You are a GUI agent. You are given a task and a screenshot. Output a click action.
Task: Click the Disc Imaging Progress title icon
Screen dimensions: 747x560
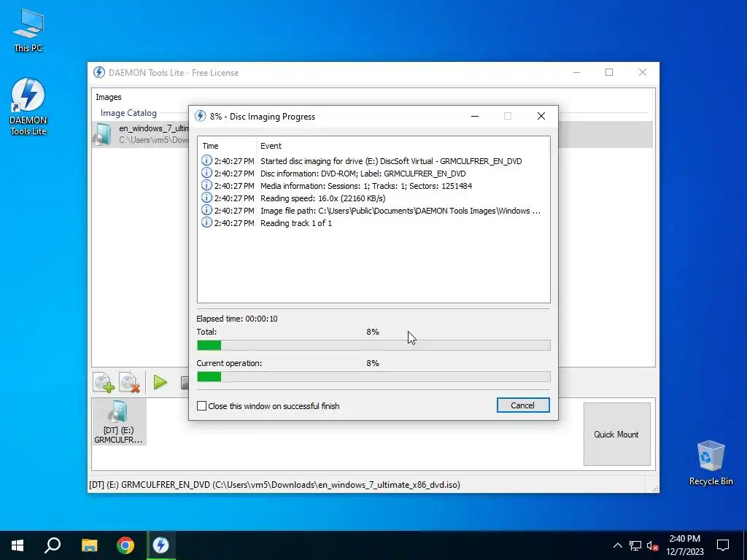click(x=201, y=116)
